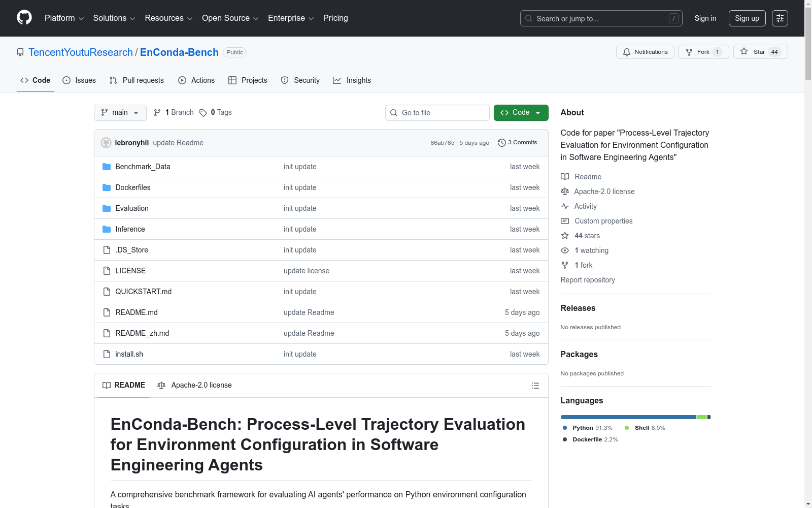Open the Issues tab
The width and height of the screenshot is (812, 508).
click(x=79, y=80)
